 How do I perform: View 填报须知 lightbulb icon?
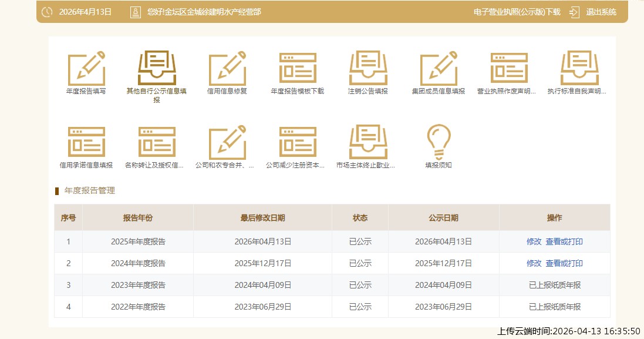439,141
